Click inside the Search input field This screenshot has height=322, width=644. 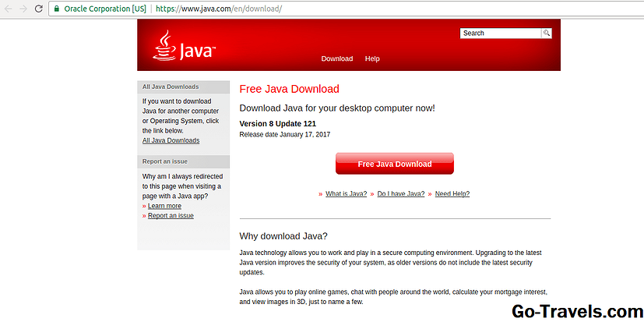tap(501, 34)
